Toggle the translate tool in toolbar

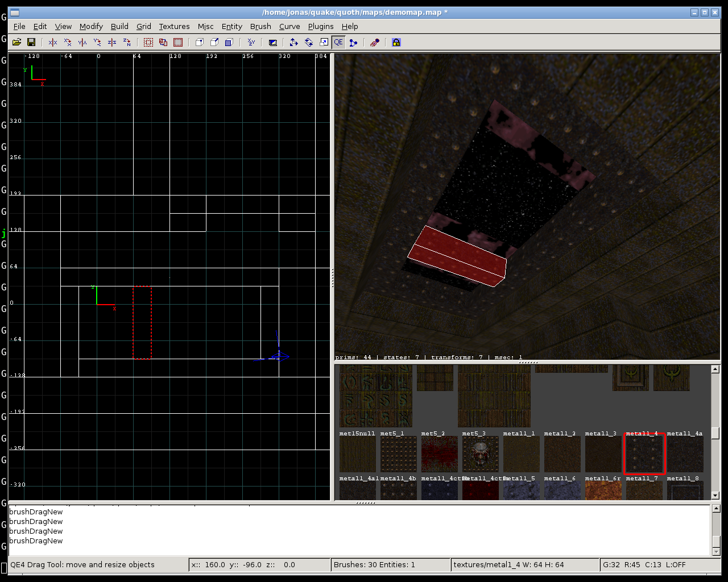point(293,42)
